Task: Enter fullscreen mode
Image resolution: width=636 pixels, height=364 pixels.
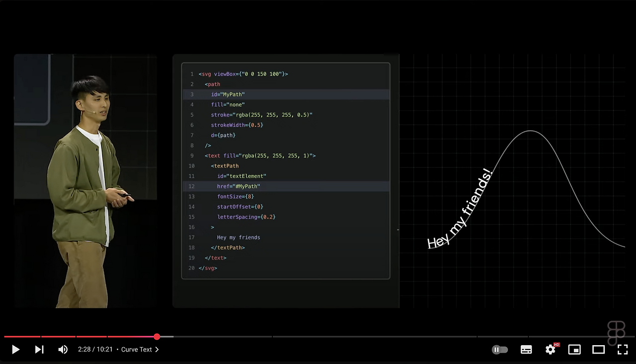Action: tap(622, 349)
